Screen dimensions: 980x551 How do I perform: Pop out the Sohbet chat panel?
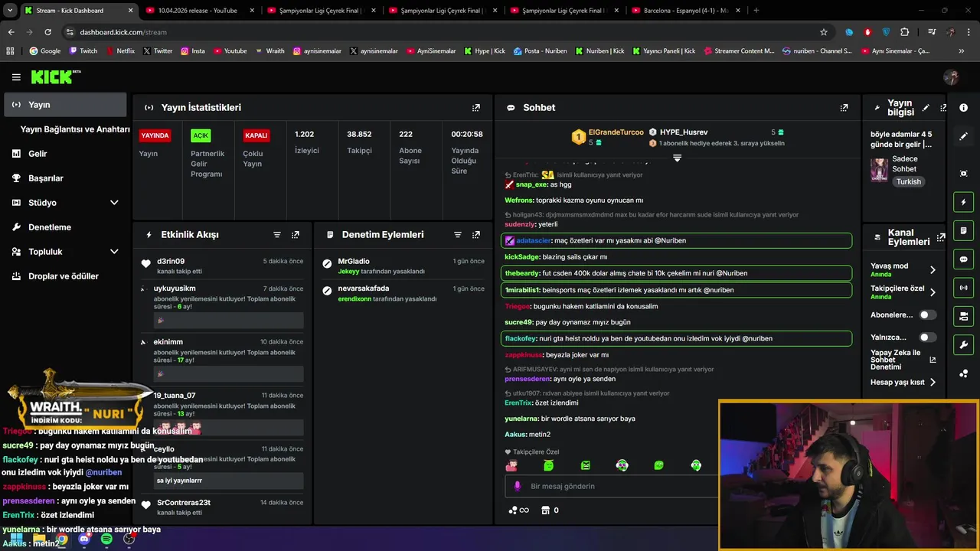(844, 108)
